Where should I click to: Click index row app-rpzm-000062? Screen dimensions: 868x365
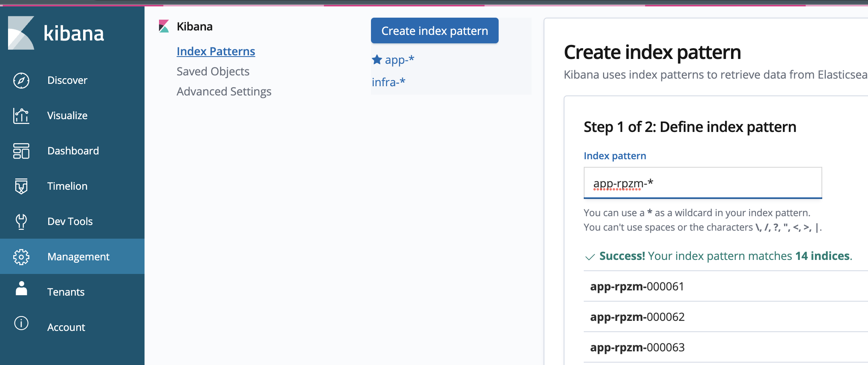[726, 317]
